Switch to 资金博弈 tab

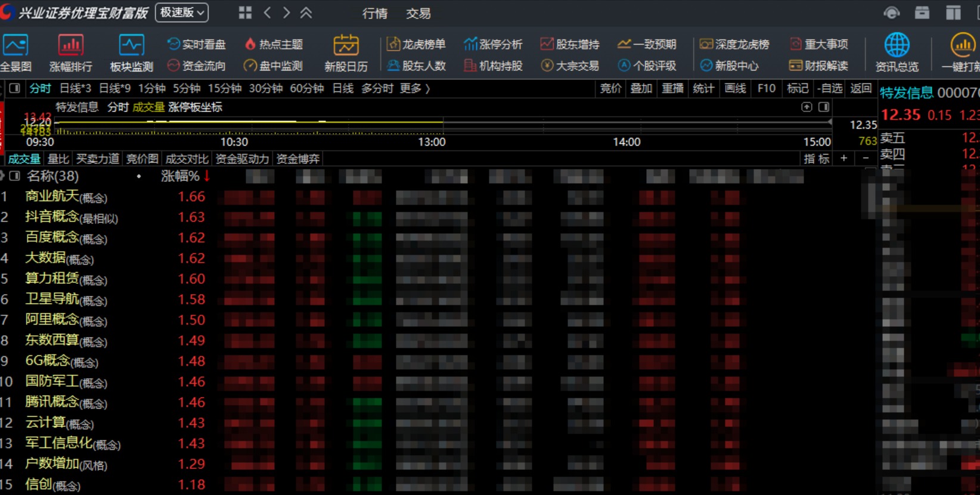pyautogui.click(x=298, y=159)
